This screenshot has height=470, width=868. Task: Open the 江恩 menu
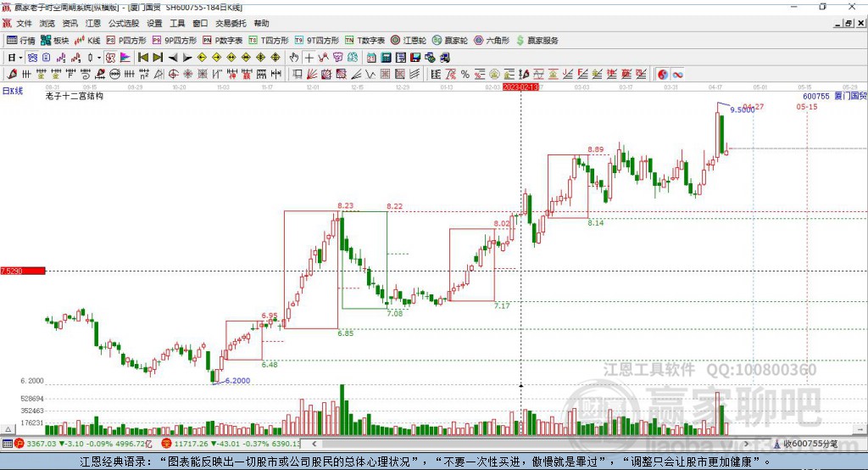(x=93, y=23)
